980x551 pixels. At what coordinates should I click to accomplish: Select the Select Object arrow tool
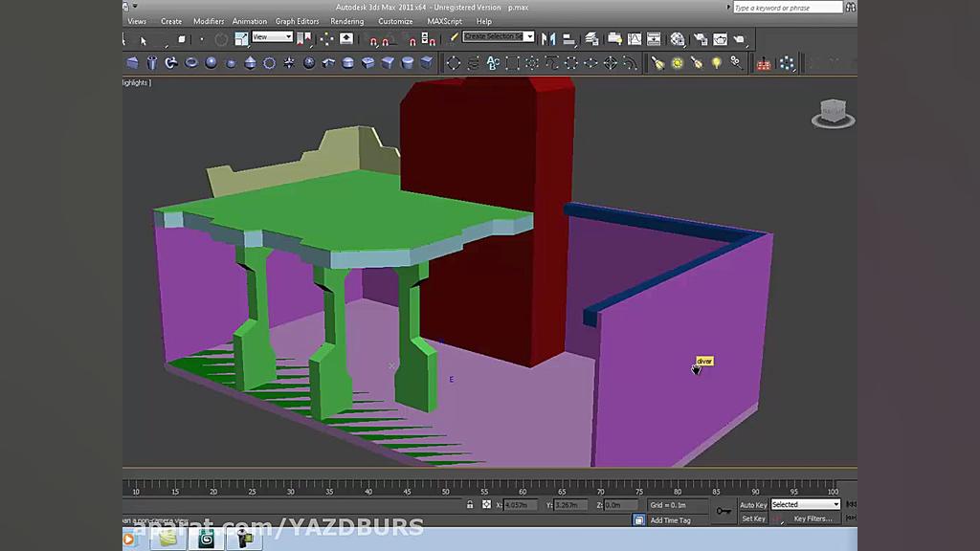pos(144,38)
